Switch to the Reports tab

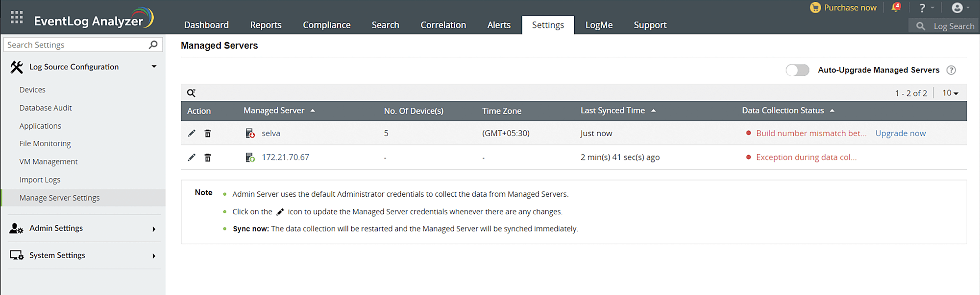[x=266, y=25]
